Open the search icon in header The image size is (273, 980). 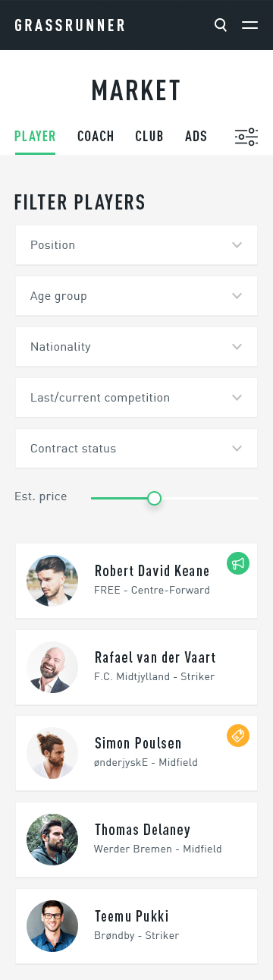tap(221, 25)
